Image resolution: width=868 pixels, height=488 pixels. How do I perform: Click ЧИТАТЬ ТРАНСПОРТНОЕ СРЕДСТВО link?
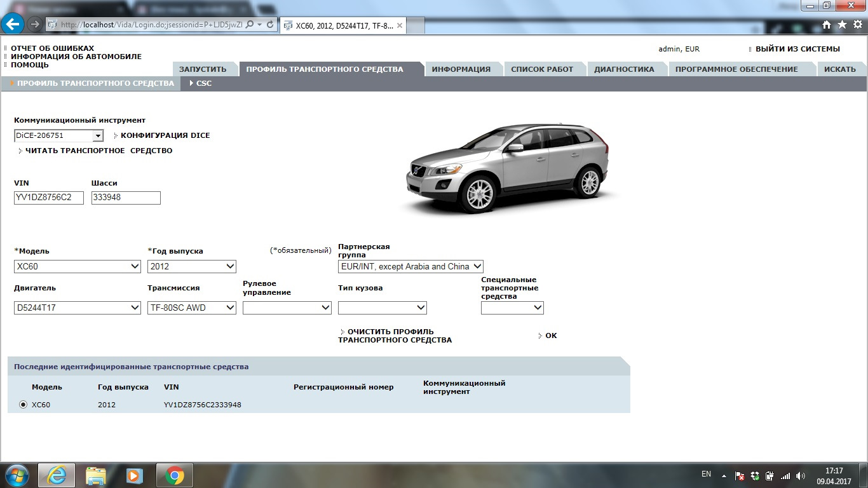(98, 151)
